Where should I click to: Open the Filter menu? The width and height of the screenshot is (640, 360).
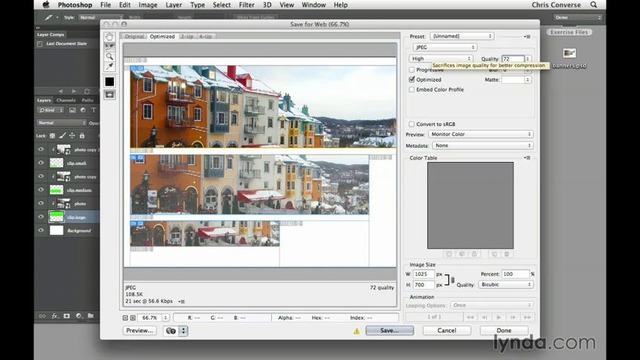[247, 5]
